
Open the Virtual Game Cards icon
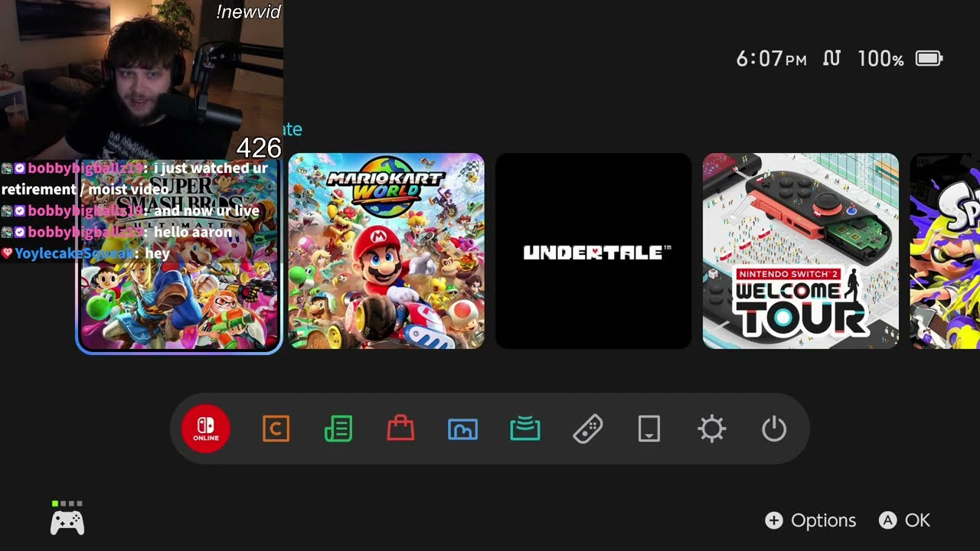649,429
